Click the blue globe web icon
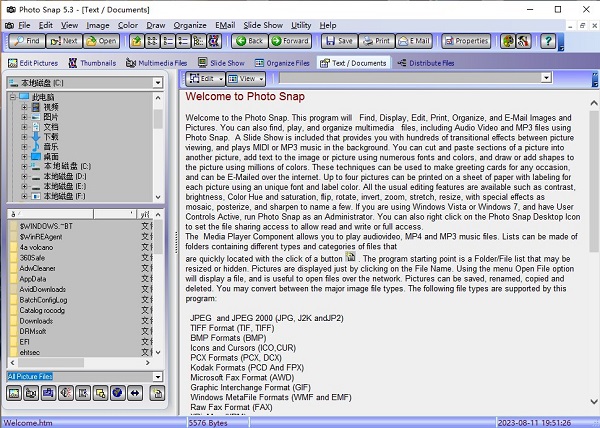This screenshot has width=600, height=428. pyautogui.click(x=117, y=393)
